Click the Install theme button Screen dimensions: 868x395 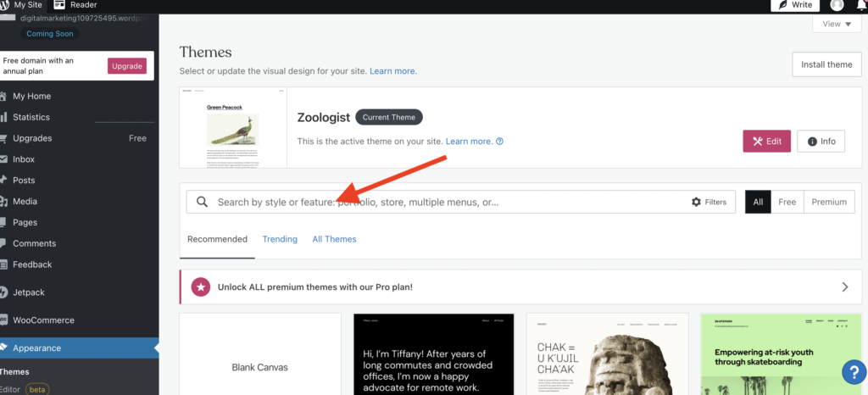[826, 64]
